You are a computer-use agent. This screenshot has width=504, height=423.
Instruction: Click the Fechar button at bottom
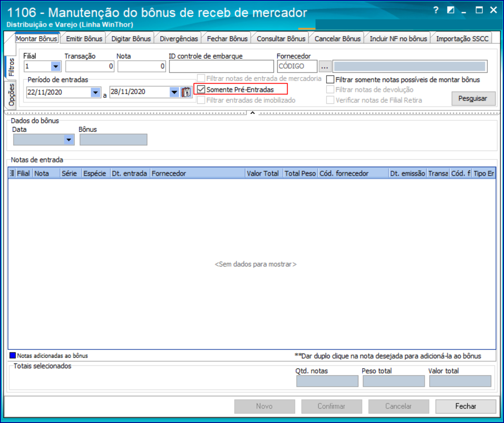pyautogui.click(x=466, y=406)
